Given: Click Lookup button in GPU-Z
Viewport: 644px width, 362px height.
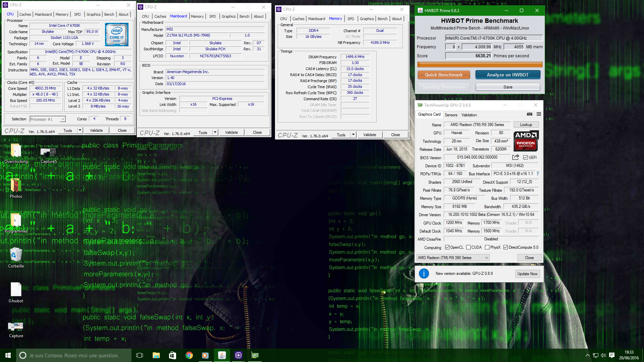Looking at the screenshot, I should tap(526, 125).
